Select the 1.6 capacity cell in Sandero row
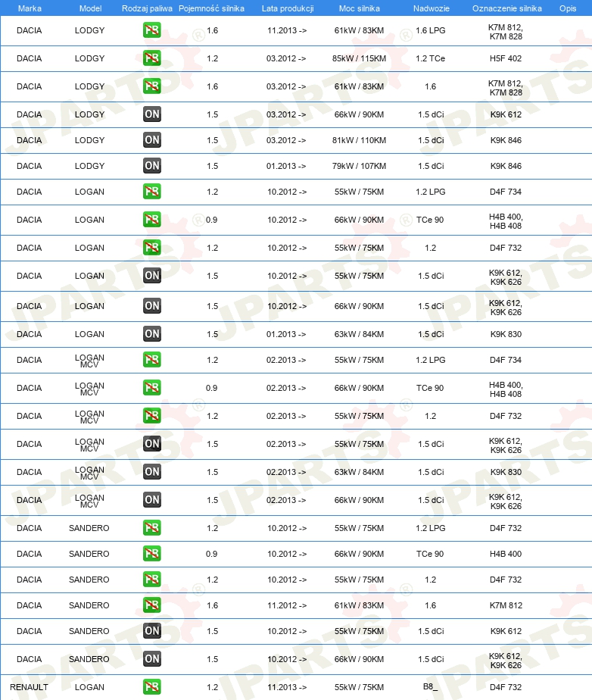 (x=213, y=605)
